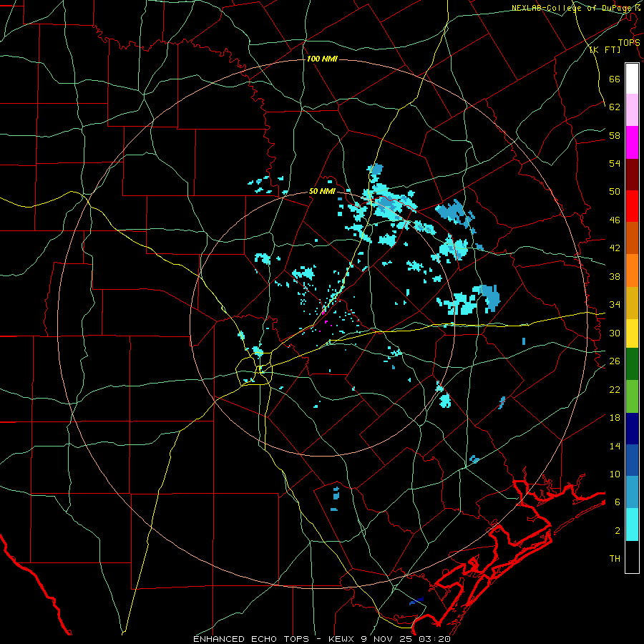The width and height of the screenshot is (644, 644).
Task: Click the cyan legend swatch
Action: click(632, 525)
